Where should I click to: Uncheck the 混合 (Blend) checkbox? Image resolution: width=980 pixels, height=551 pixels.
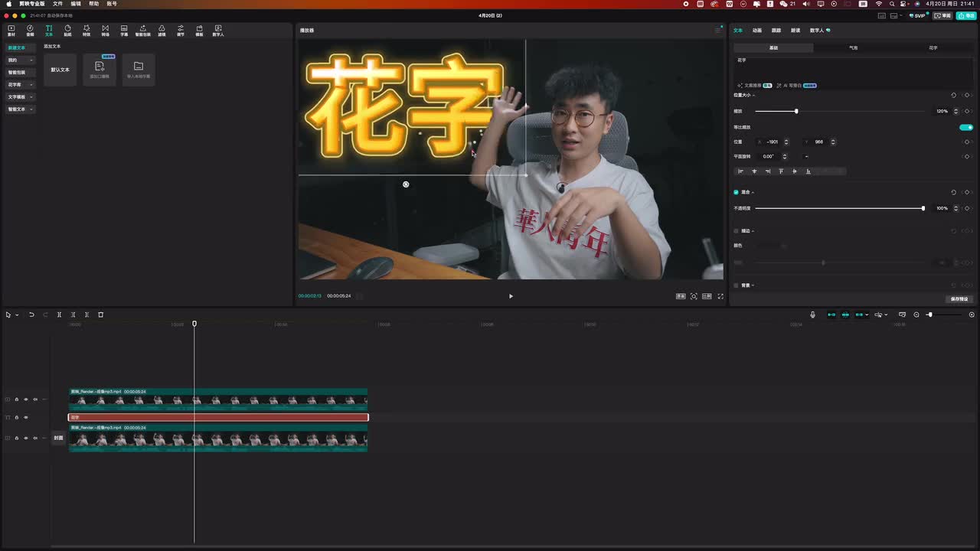click(x=737, y=192)
